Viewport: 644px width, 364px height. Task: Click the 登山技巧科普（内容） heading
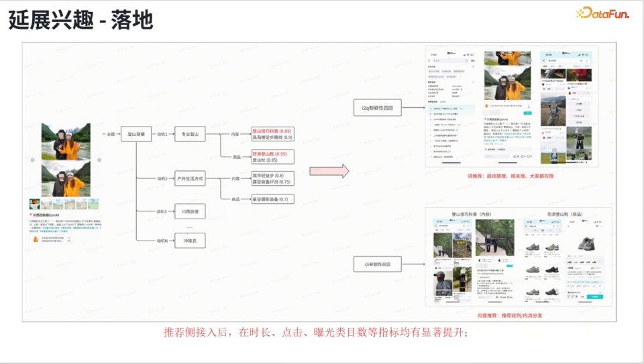pyautogui.click(x=472, y=214)
